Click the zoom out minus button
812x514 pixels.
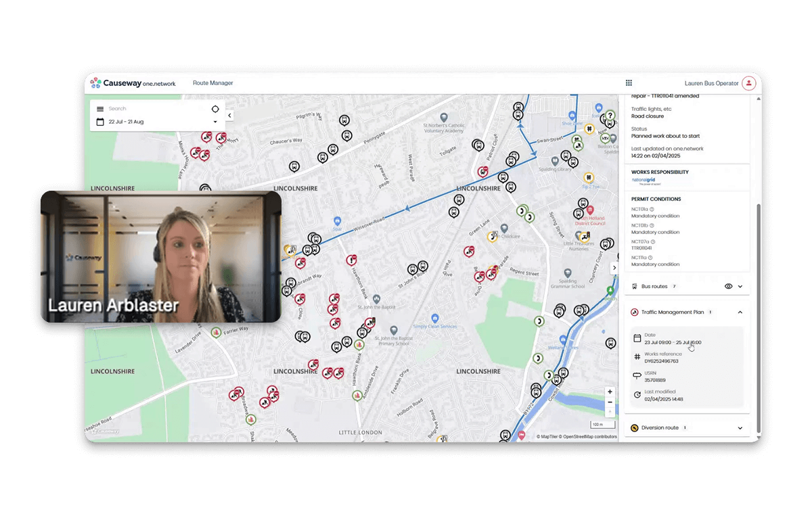(x=610, y=402)
